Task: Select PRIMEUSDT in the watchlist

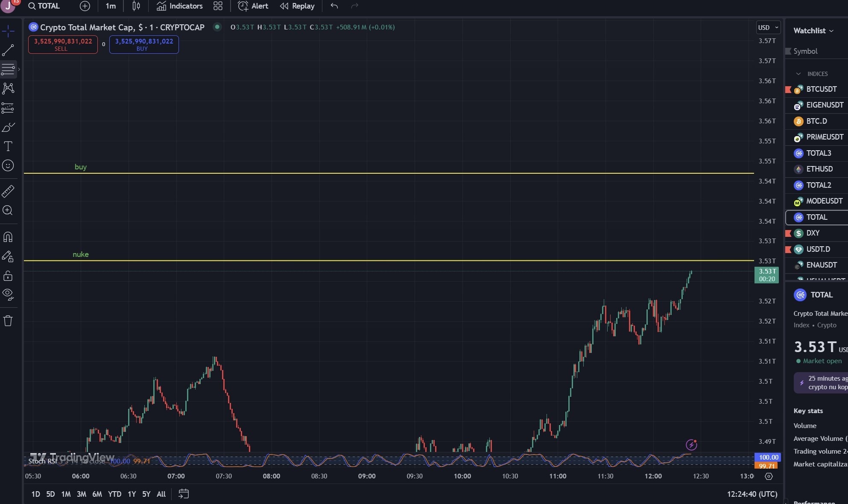Action: (816, 137)
